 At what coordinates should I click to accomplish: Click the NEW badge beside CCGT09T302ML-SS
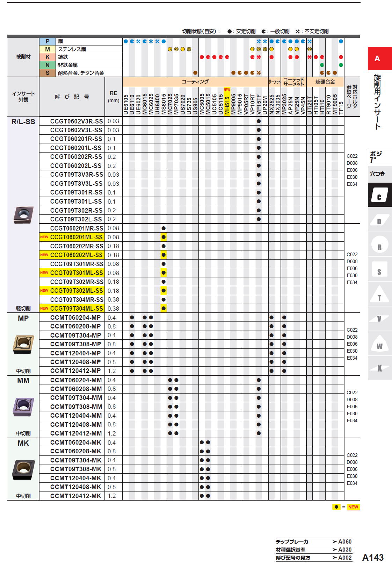click(44, 291)
